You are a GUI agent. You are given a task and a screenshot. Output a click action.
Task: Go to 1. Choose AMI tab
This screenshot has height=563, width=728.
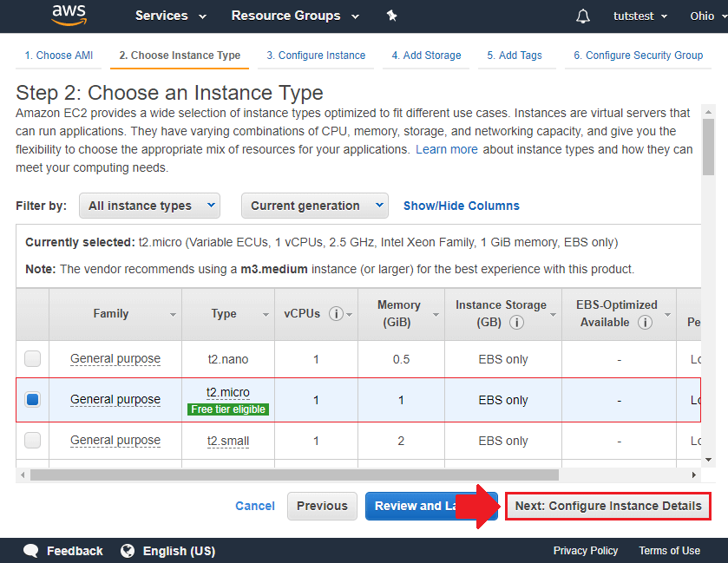pos(58,56)
